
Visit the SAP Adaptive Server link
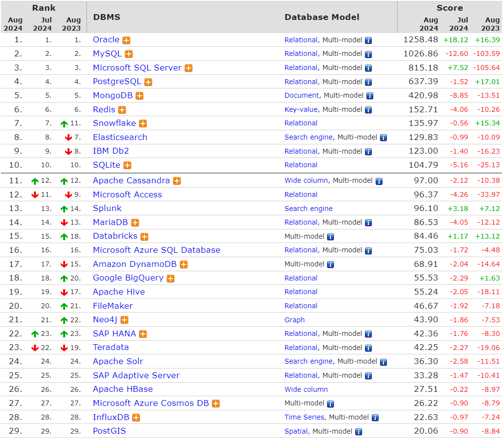click(x=136, y=375)
